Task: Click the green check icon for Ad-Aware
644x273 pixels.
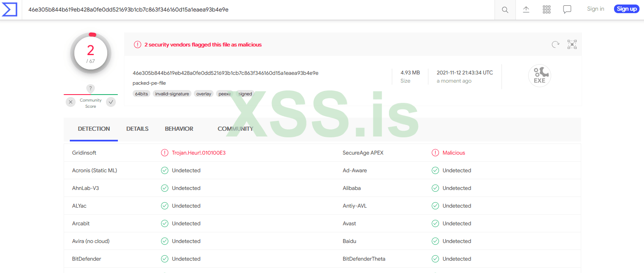Action: click(x=435, y=170)
